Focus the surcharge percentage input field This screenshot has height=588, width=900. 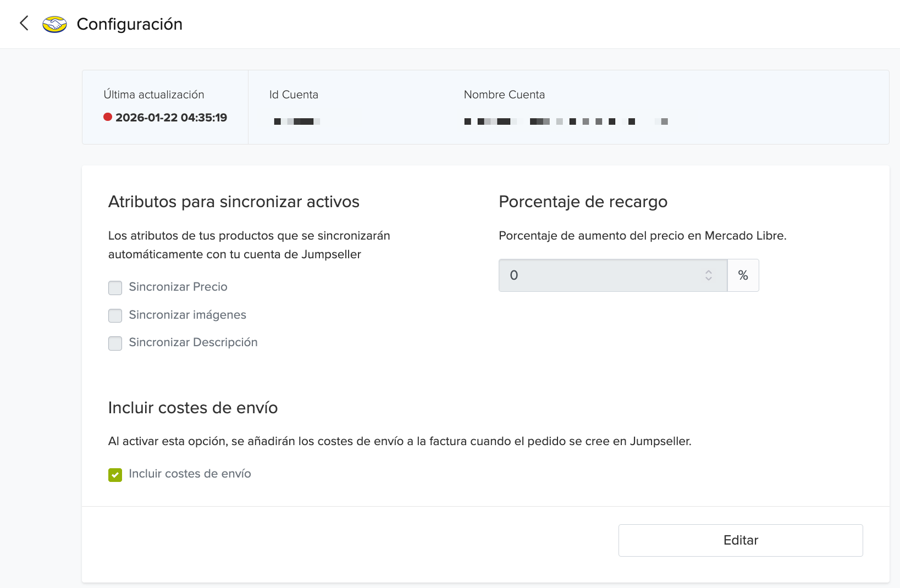click(x=613, y=275)
